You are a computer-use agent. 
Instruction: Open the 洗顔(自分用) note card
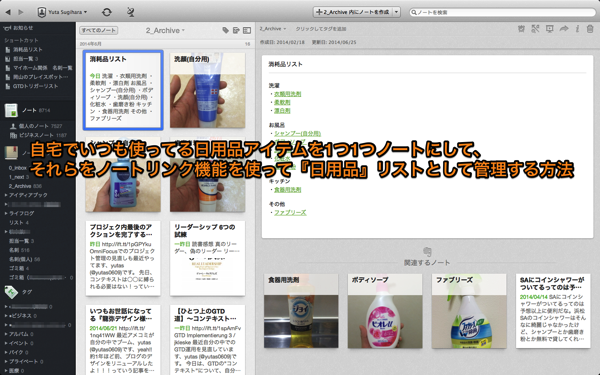tap(207, 90)
